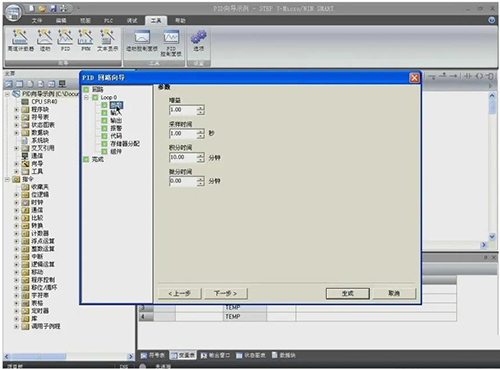The width and height of the screenshot is (500, 369).
Task: Select 存储器分配 step in wizard tree
Action: (125, 144)
